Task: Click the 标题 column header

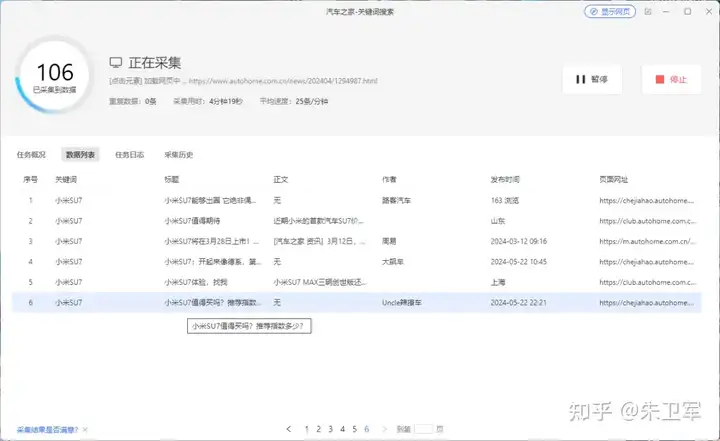Action: tap(172, 180)
